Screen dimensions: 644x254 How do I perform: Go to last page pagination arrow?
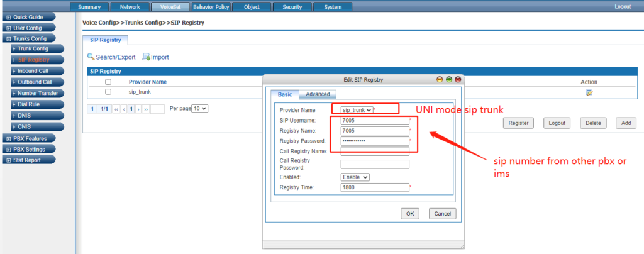(x=146, y=109)
